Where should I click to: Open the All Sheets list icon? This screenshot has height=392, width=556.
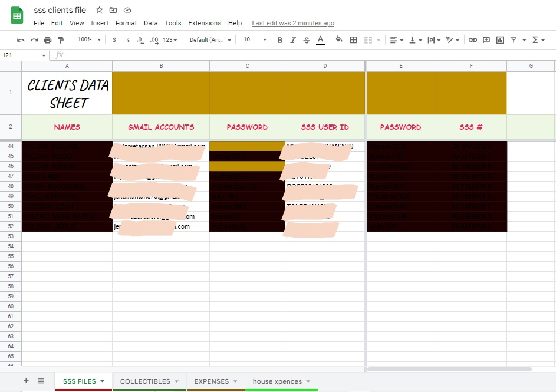41,381
